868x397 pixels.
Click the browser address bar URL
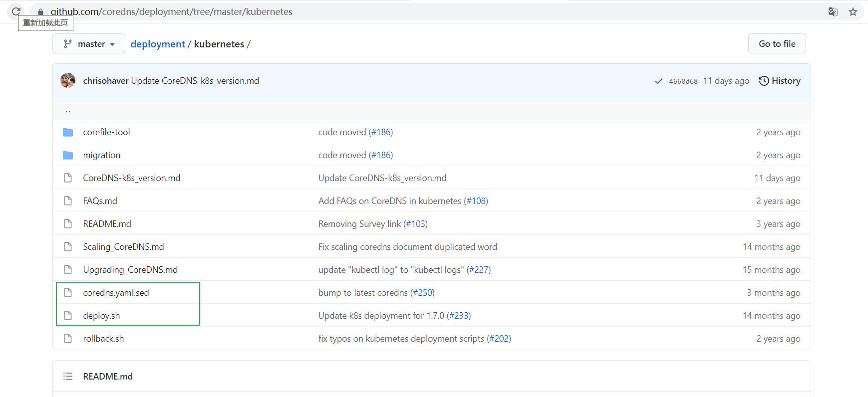[x=171, y=11]
